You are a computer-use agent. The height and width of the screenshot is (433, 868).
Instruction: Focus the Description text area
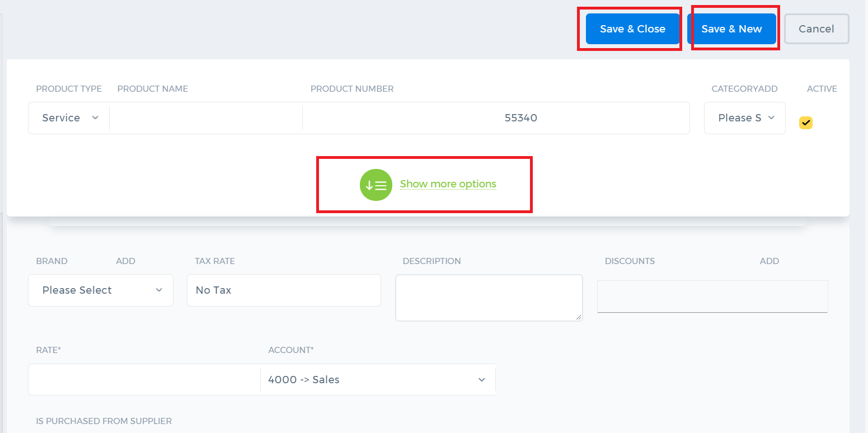click(x=489, y=298)
